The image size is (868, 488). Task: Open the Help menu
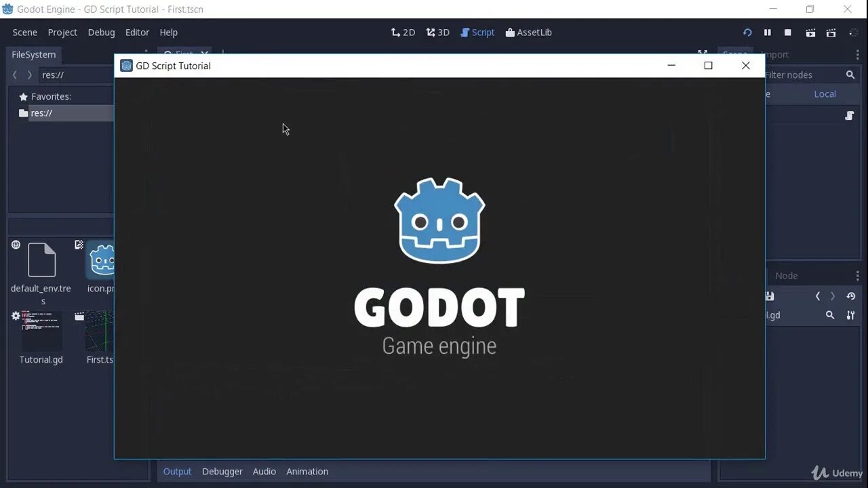pyautogui.click(x=168, y=33)
